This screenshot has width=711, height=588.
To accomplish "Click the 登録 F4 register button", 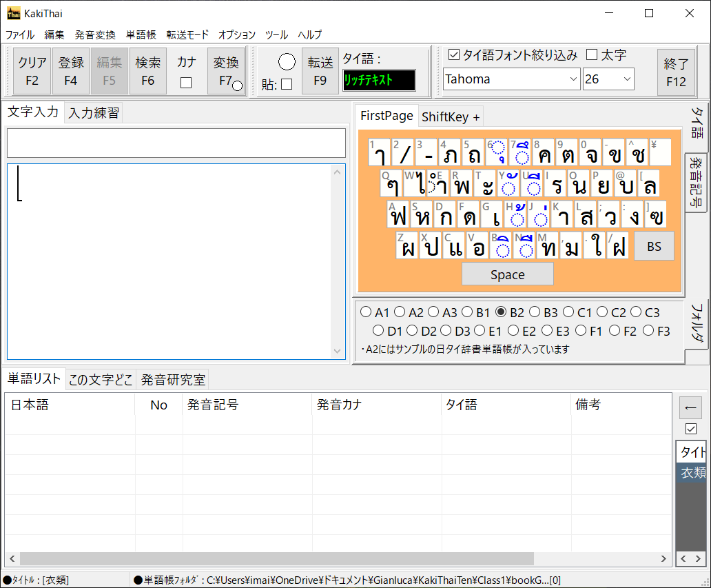I will (71, 71).
